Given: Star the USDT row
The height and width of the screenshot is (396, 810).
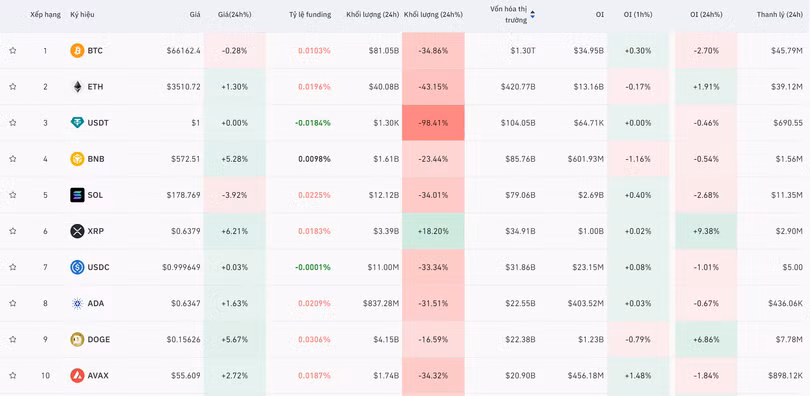Looking at the screenshot, I should pyautogui.click(x=13, y=123).
